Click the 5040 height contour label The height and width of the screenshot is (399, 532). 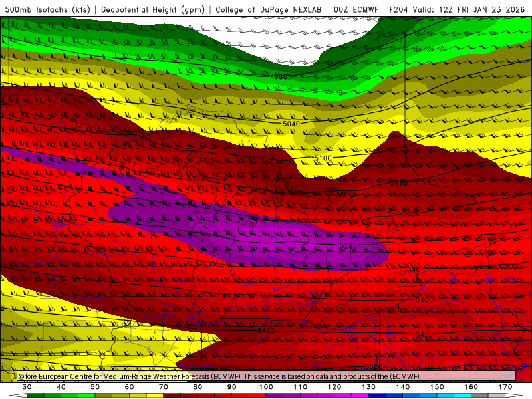pos(291,124)
